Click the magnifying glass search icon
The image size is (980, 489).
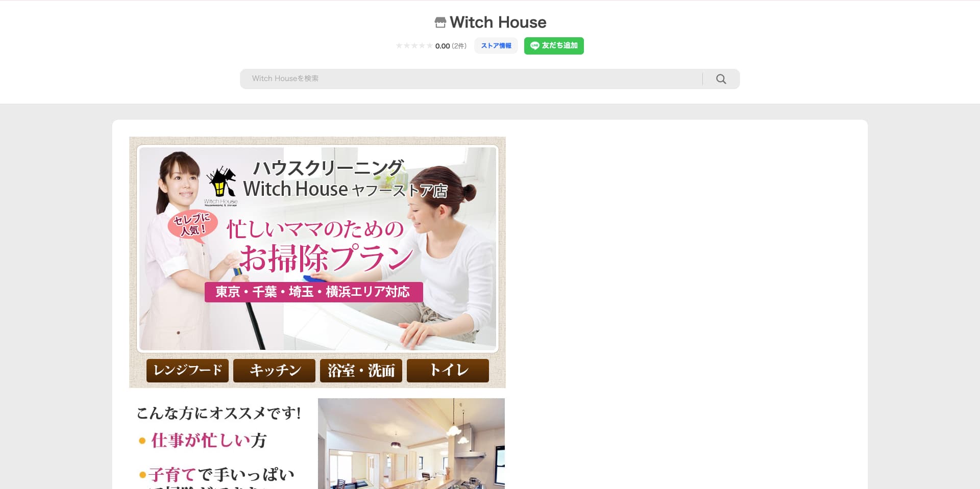click(721, 79)
